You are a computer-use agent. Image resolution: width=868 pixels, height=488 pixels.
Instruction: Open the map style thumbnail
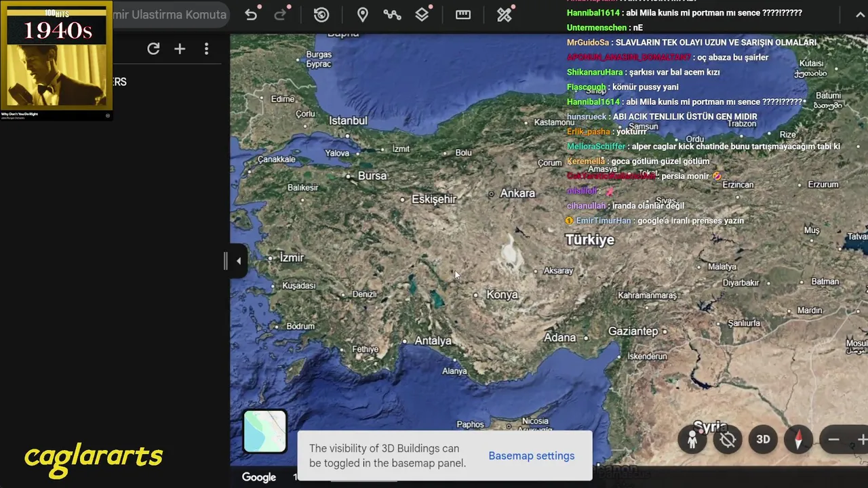pos(265,431)
